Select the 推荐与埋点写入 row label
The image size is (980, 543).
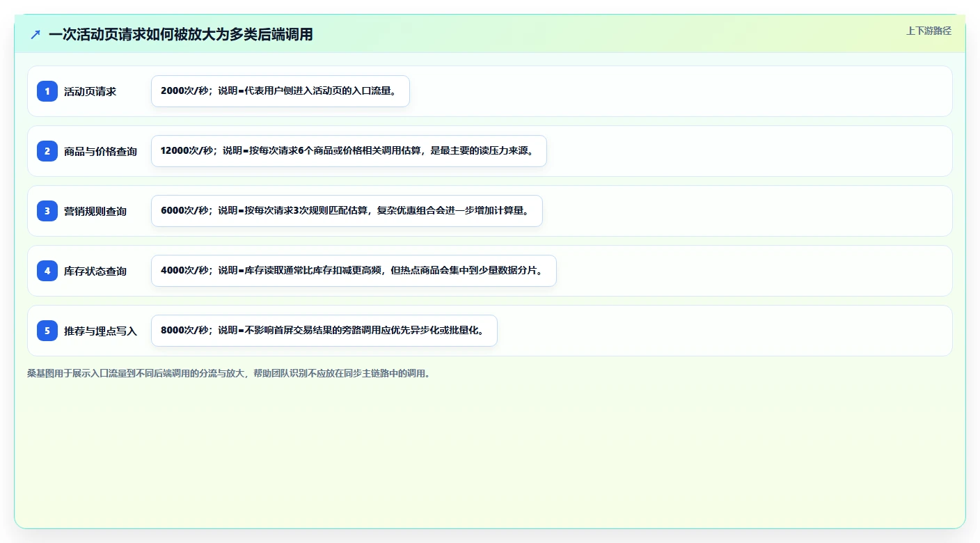pos(100,331)
